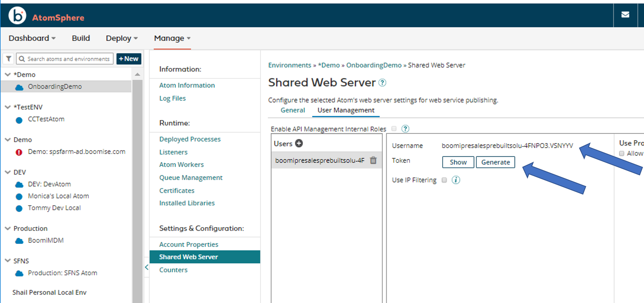Collapse the DEV environment group
This screenshot has height=303, width=644.
pyautogui.click(x=8, y=172)
